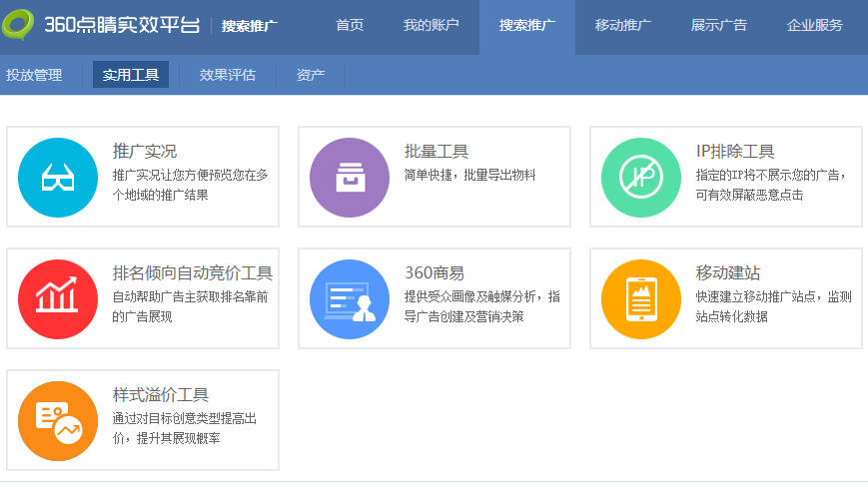
Task: Click the 提供受众画像及触媒分析 description
Action: (482, 306)
